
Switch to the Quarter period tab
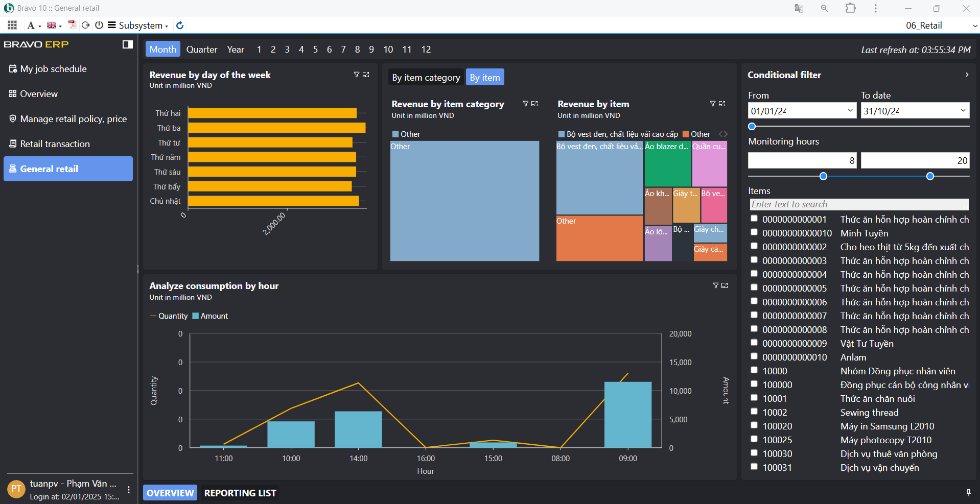201,50
